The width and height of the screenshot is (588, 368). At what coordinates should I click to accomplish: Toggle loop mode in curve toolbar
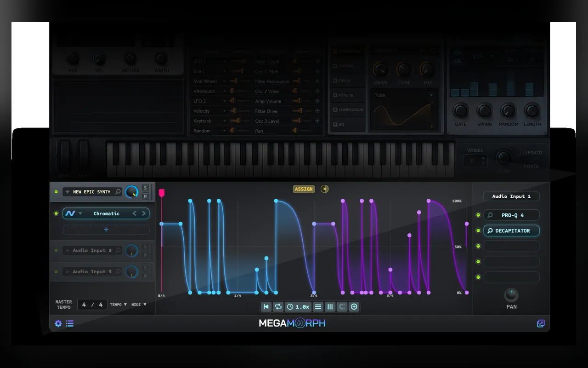[278, 307]
